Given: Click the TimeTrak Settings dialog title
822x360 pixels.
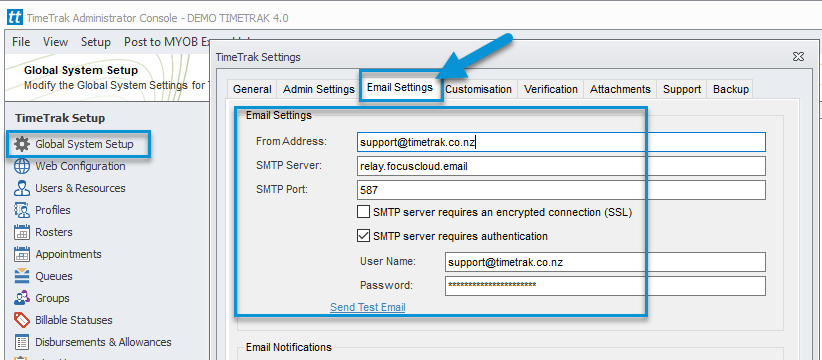Looking at the screenshot, I should pyautogui.click(x=258, y=57).
